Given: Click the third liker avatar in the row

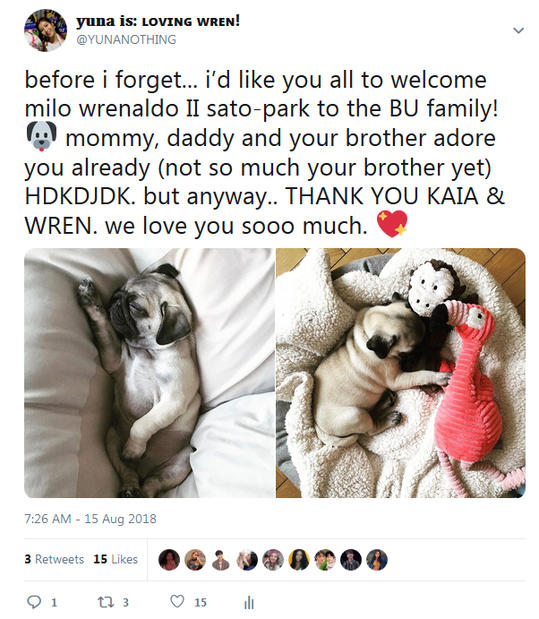Looking at the screenshot, I should 221,560.
